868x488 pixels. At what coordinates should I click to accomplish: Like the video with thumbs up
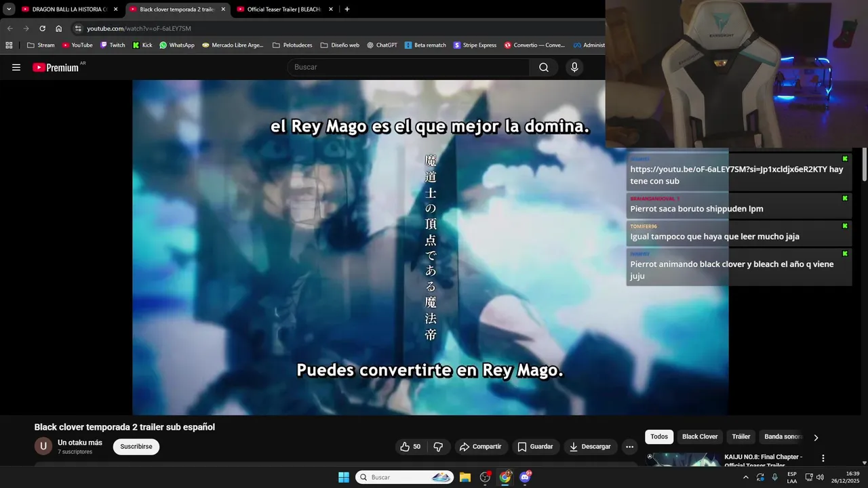click(x=410, y=447)
